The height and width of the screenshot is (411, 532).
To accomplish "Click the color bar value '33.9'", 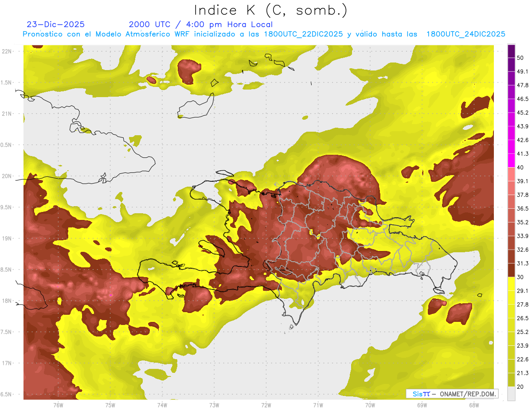I will pyautogui.click(x=523, y=236).
